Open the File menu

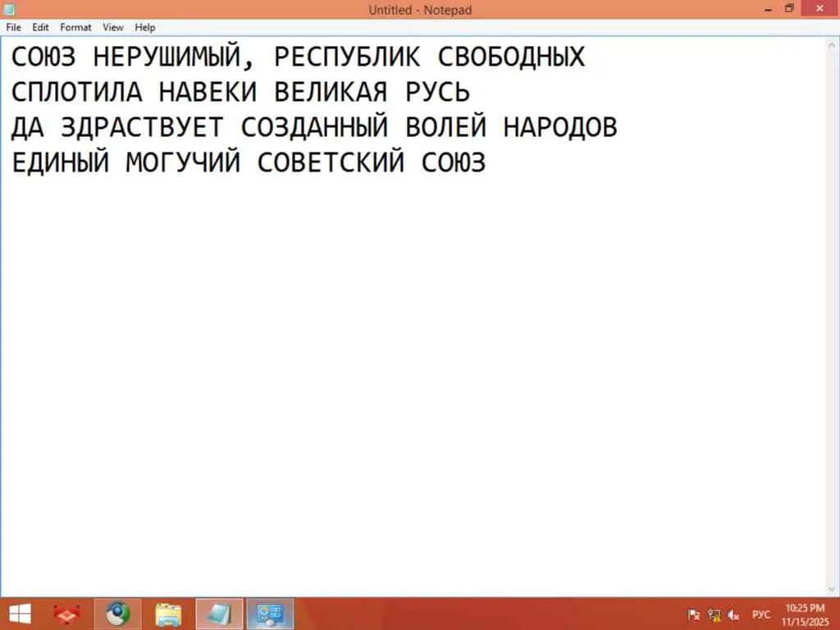[13, 27]
